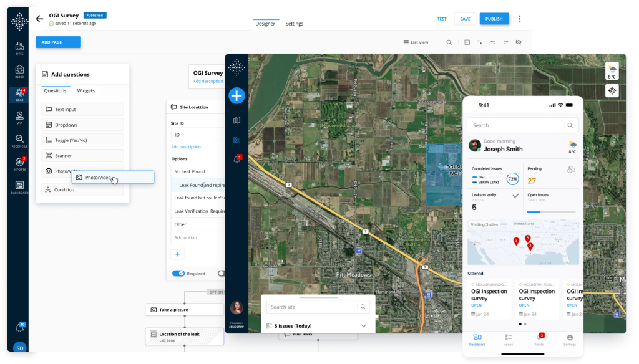Screen dimensions: 639x364
Task: Open the SD user avatar menu
Action: tap(19, 348)
